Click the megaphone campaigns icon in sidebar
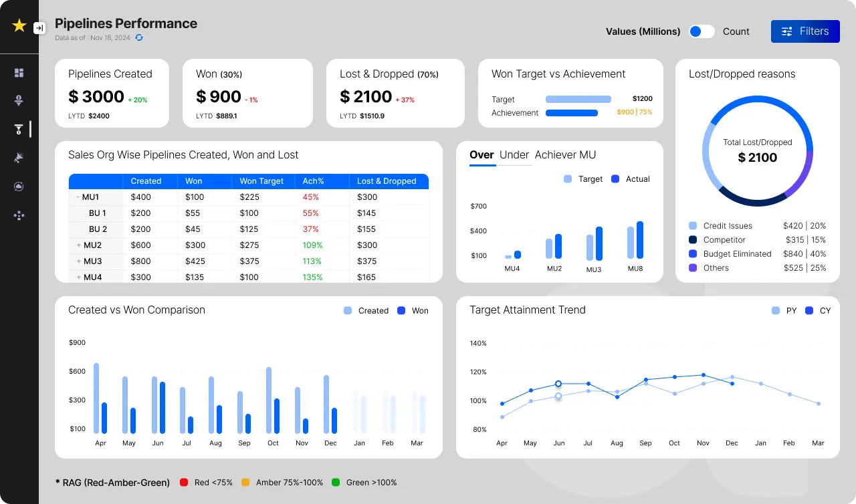The height and width of the screenshot is (504, 856). click(x=19, y=157)
